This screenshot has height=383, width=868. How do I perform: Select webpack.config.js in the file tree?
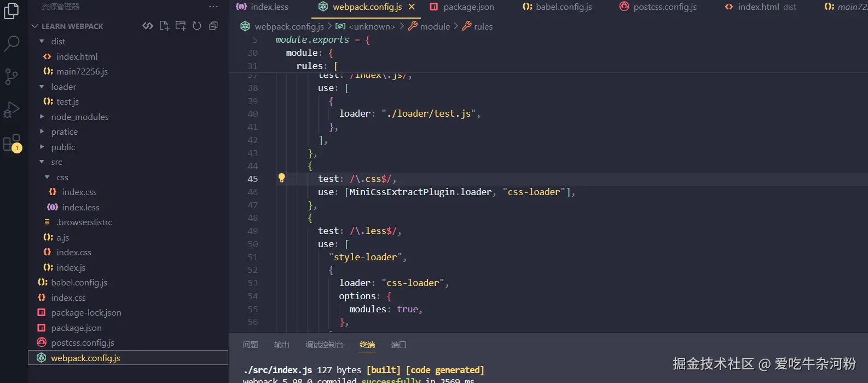point(129,358)
